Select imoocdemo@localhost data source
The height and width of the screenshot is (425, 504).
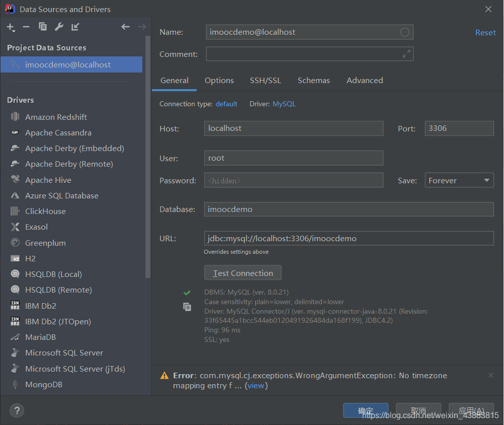point(71,64)
